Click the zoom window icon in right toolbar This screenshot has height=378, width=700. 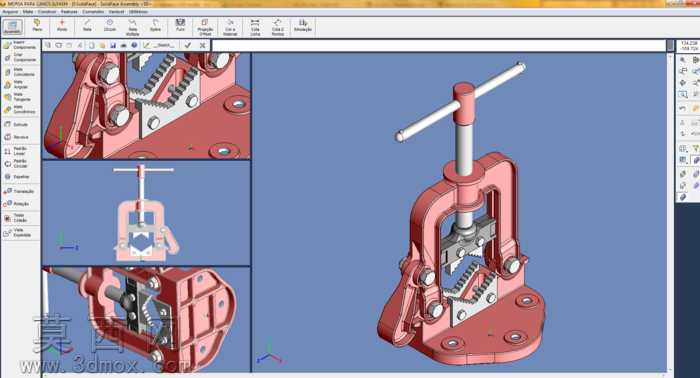pos(683,95)
